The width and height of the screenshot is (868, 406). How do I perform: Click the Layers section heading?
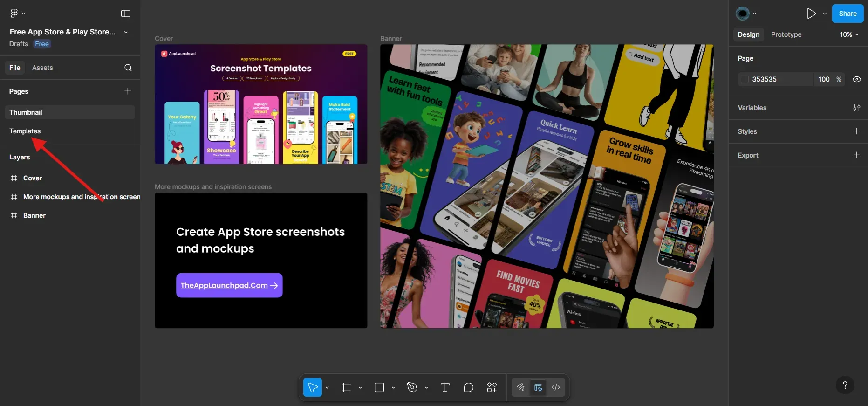20,157
